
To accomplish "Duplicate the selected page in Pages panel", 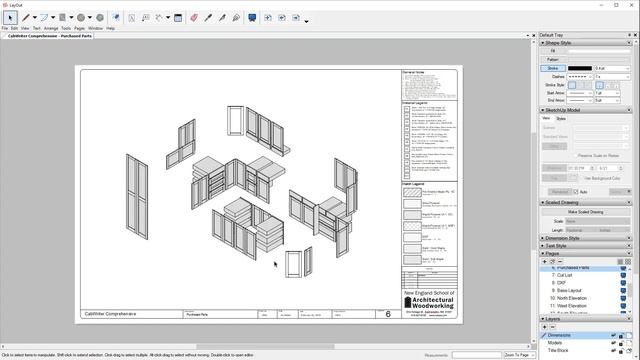I will (x=552, y=262).
